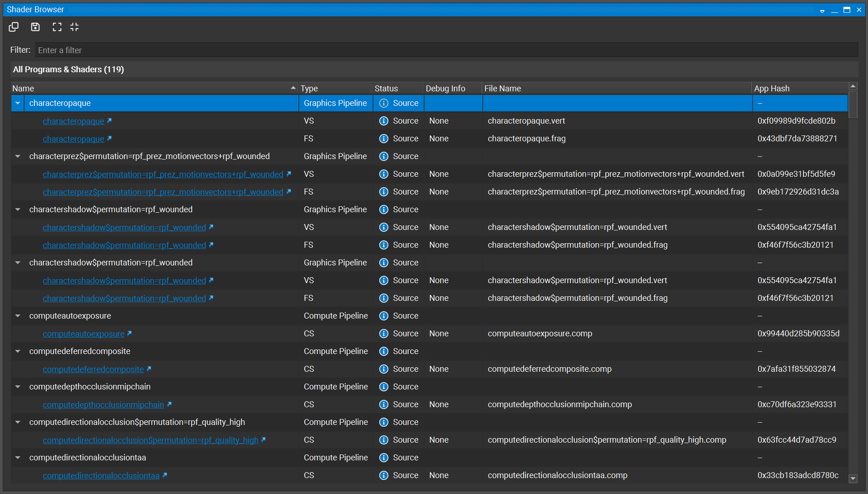This screenshot has width=868, height=494.
Task: Collapse the computeautoexposure tree node
Action: (x=18, y=315)
